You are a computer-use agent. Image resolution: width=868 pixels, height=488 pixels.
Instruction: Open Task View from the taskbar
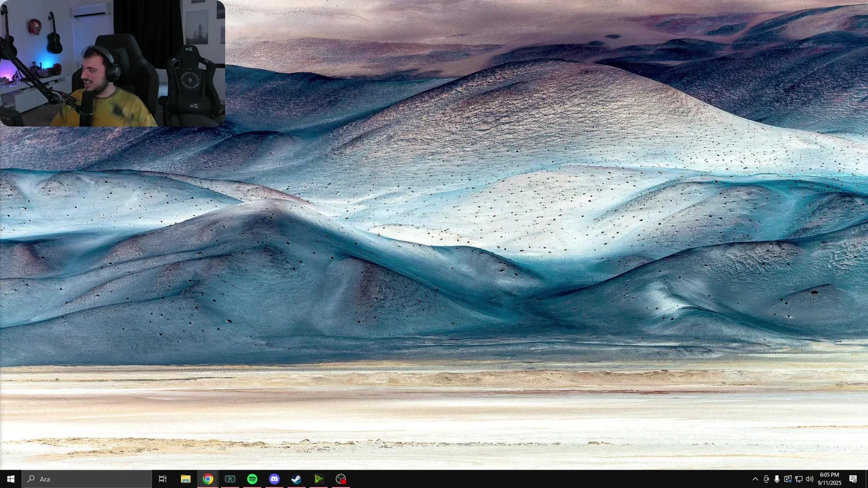pyautogui.click(x=163, y=479)
